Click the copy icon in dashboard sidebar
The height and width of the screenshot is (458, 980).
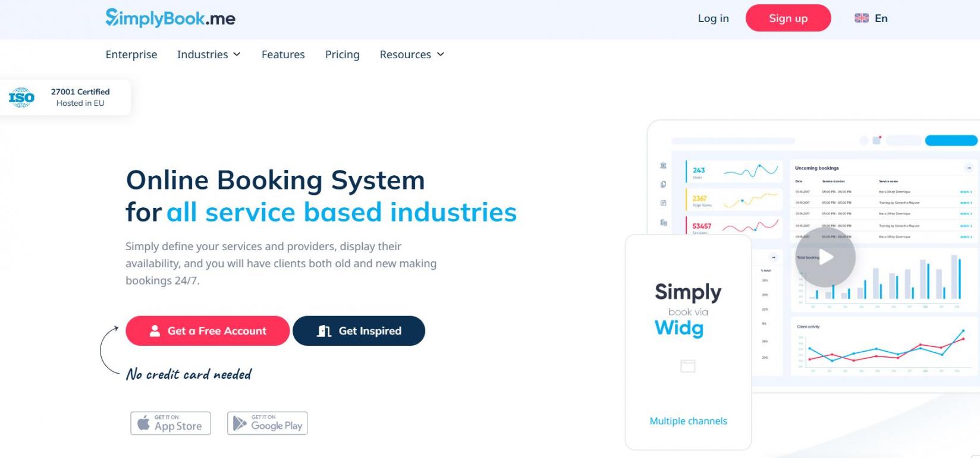coord(663,185)
